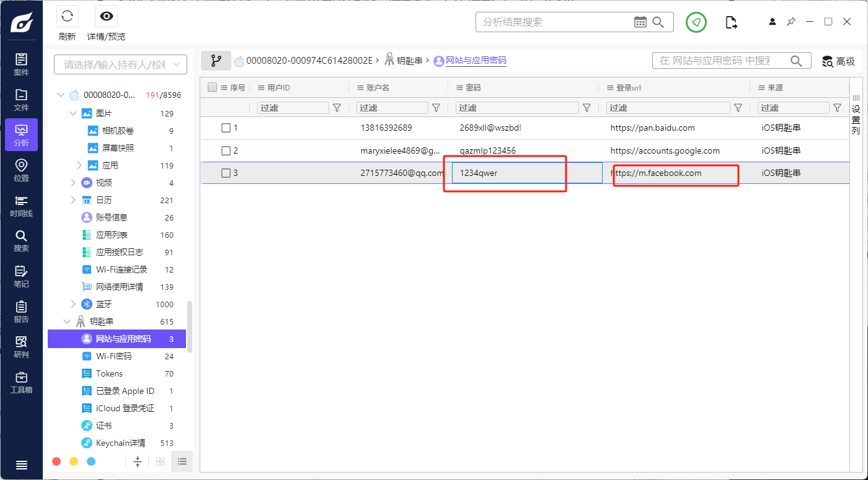The height and width of the screenshot is (480, 868).
Task: Open the timeline (时间线) sidebar section
Action: pos(21,206)
